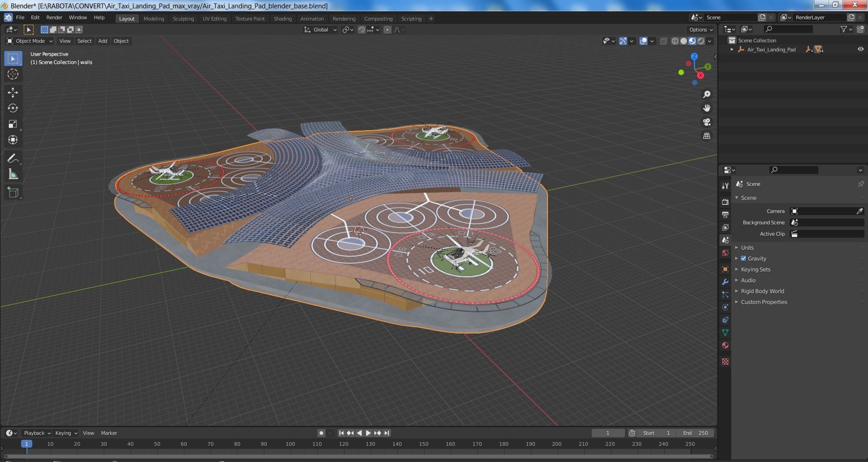Expand the Audio panel
The width and height of the screenshot is (868, 462).
pos(748,280)
